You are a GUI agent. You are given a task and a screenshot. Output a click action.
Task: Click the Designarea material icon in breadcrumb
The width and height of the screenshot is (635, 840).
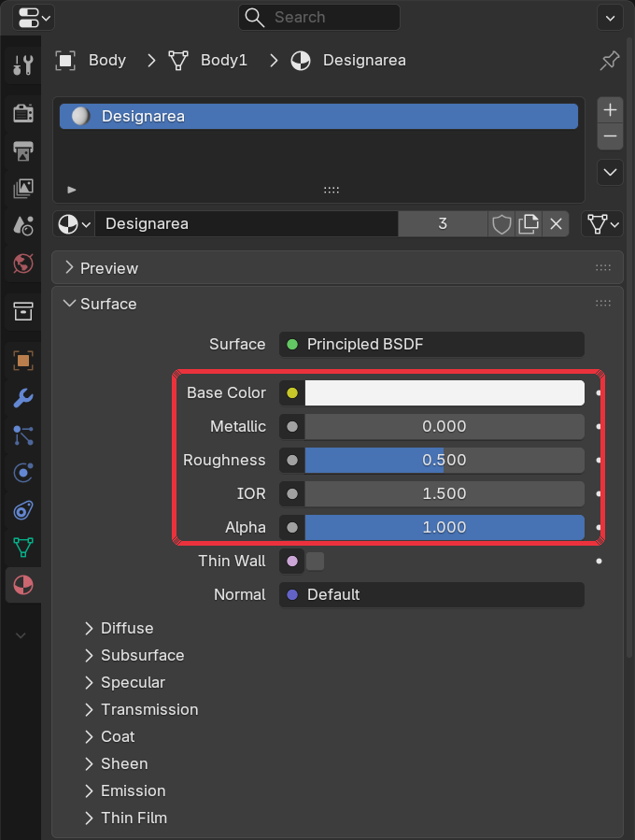pyautogui.click(x=301, y=61)
